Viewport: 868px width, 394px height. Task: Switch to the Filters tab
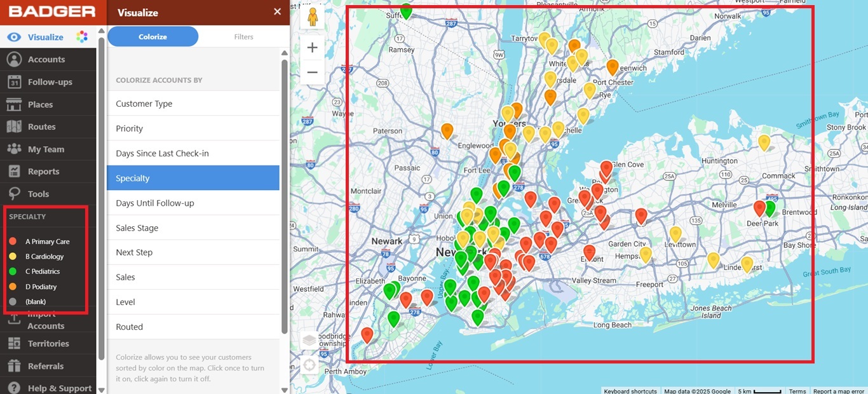coord(243,37)
